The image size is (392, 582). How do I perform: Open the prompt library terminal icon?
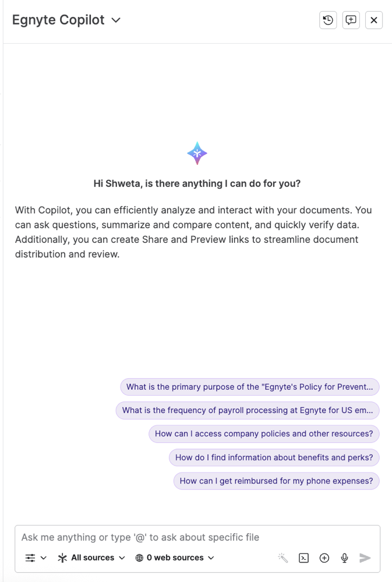point(303,558)
